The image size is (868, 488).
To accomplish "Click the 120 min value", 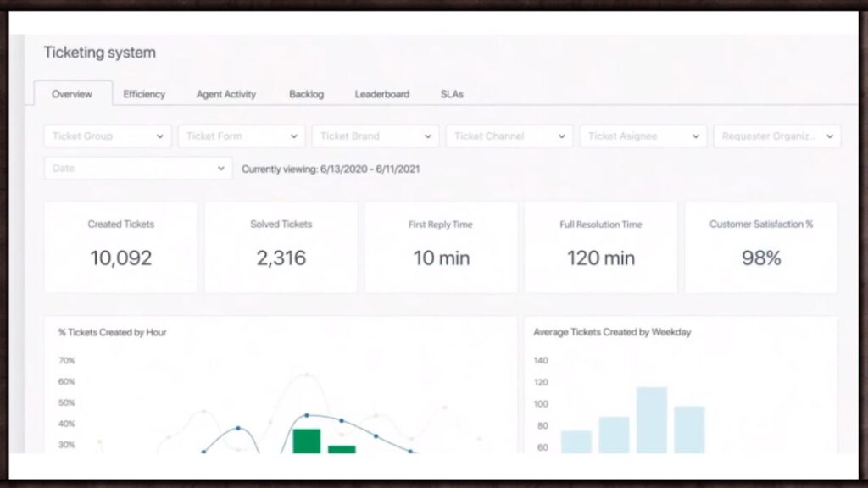I will (x=601, y=258).
